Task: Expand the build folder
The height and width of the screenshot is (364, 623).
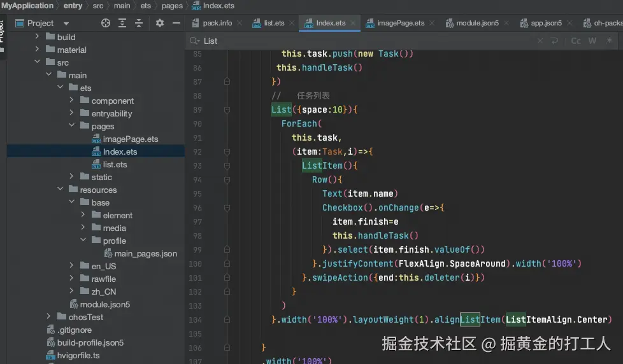Action: [x=37, y=36]
